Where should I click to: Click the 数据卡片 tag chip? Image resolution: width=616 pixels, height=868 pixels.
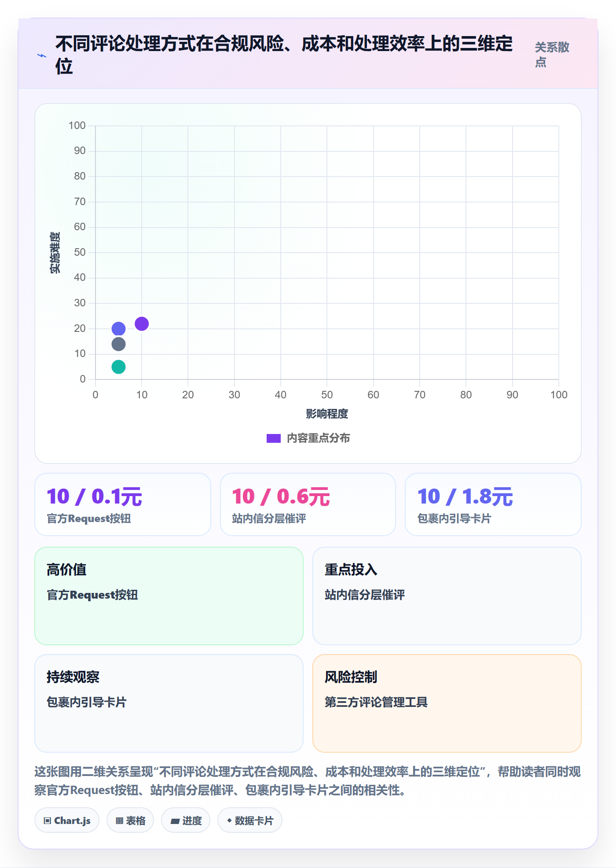250,820
